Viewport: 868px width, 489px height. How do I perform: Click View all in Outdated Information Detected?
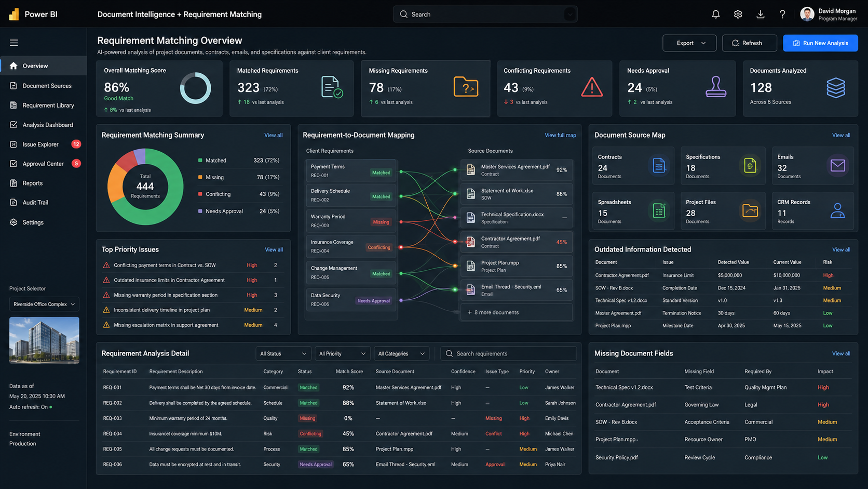(x=841, y=250)
